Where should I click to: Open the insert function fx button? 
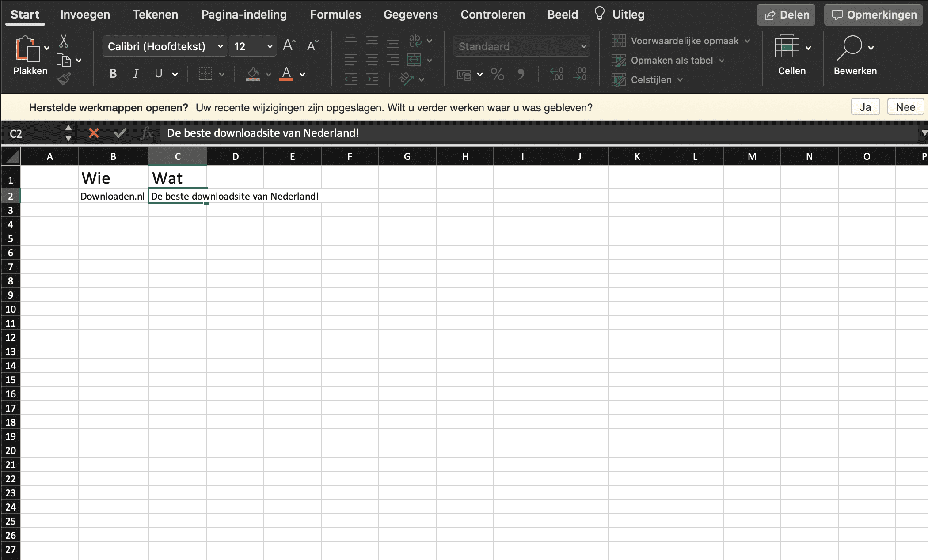146,133
